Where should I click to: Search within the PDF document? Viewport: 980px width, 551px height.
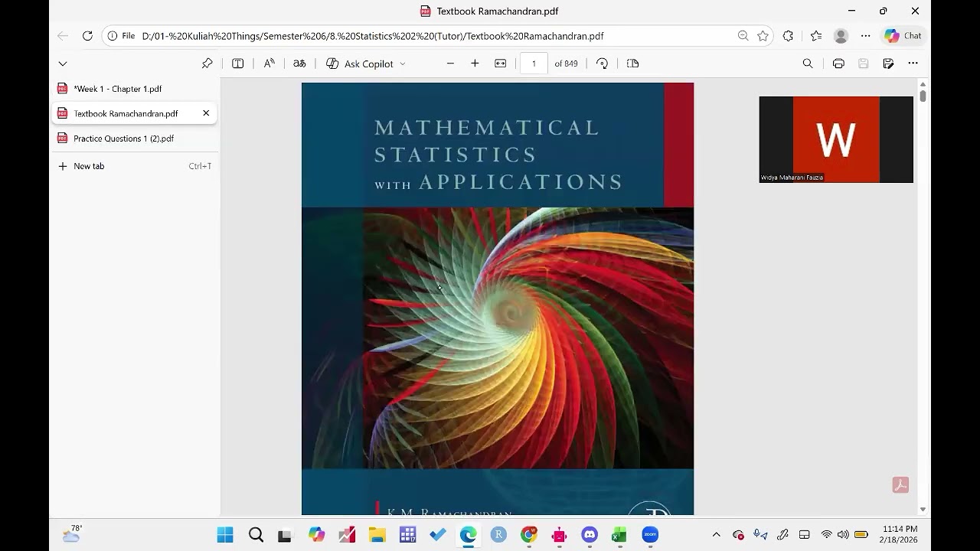808,64
